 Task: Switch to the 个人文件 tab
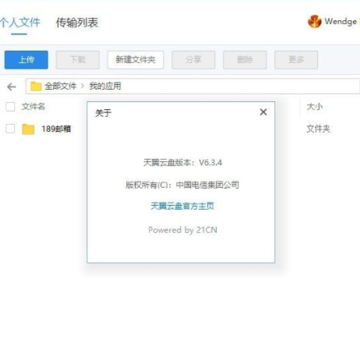20,22
